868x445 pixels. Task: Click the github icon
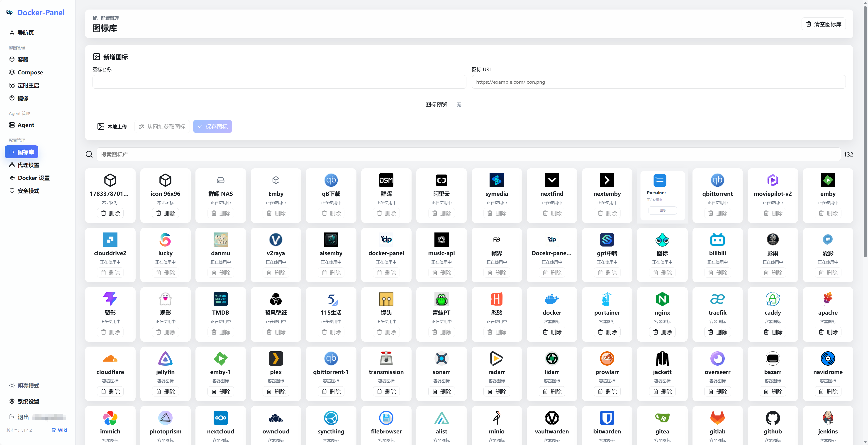(x=773, y=418)
